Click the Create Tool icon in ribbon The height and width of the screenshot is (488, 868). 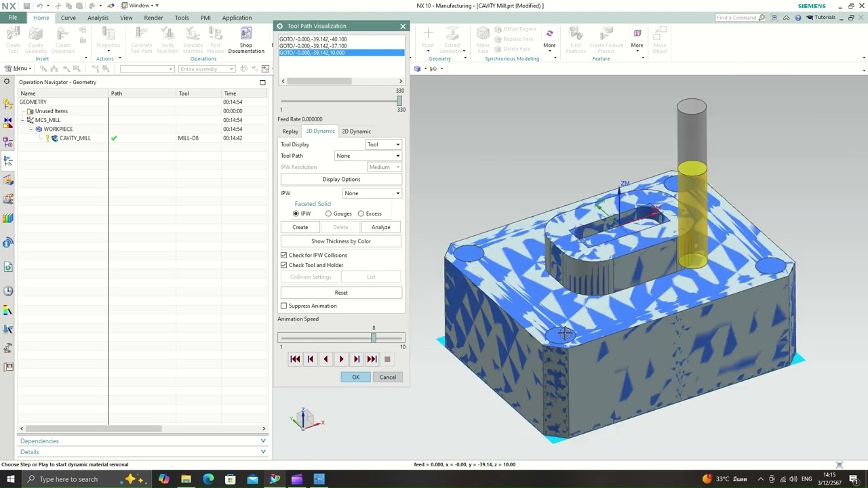pos(13,33)
